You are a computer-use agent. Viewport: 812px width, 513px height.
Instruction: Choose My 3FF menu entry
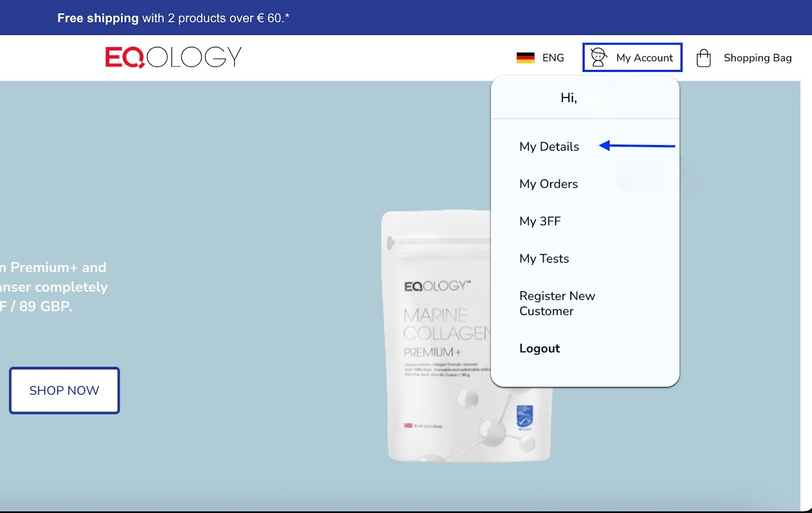pos(540,221)
